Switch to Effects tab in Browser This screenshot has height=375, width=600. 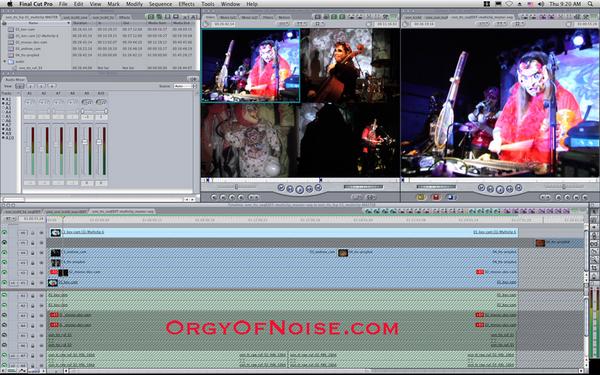point(124,17)
